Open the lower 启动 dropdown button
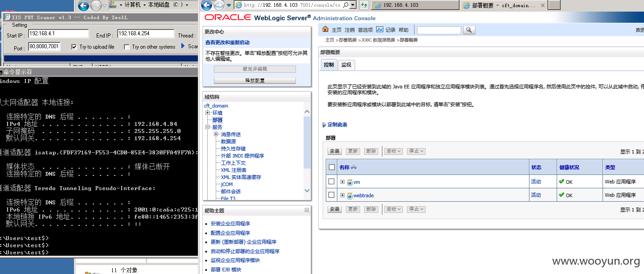The height and width of the screenshot is (274, 644). (394, 209)
